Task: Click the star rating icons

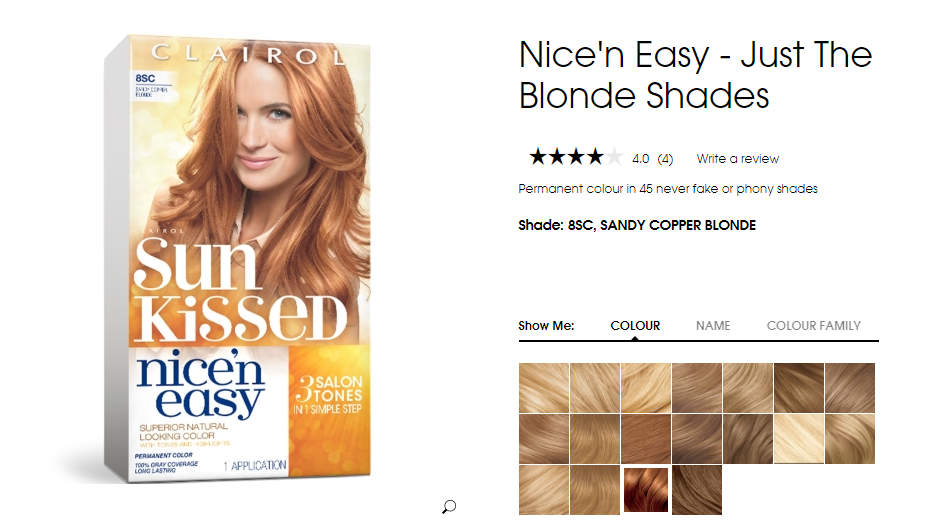Action: tap(576, 157)
